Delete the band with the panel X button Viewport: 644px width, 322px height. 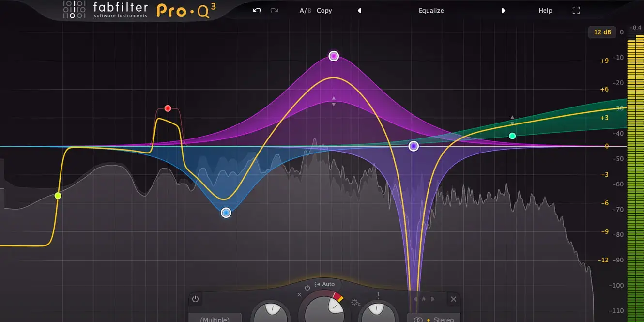[454, 299]
